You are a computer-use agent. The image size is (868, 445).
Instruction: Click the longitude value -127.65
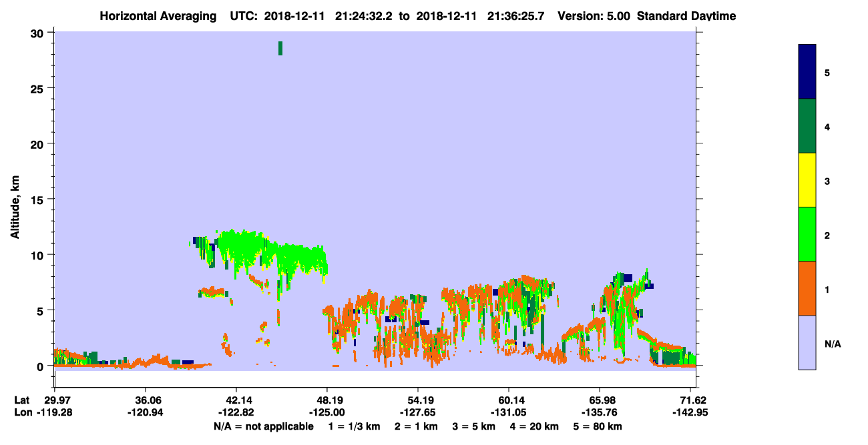[x=418, y=412]
